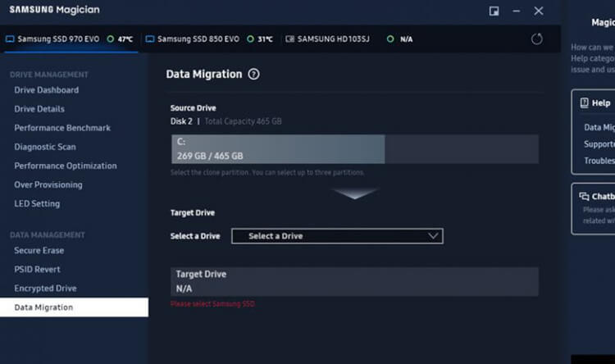This screenshot has width=615, height=364.
Task: Open the Chatbot card
Action: tap(594, 209)
